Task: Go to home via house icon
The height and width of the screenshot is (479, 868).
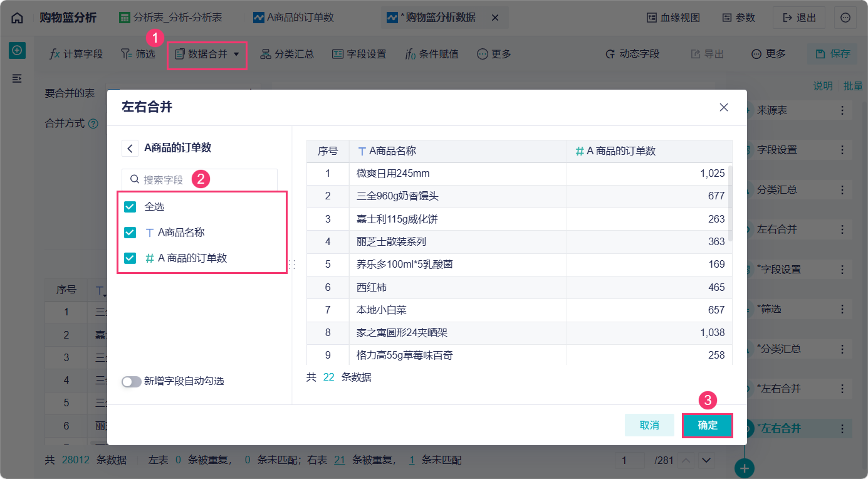Action: click(17, 18)
